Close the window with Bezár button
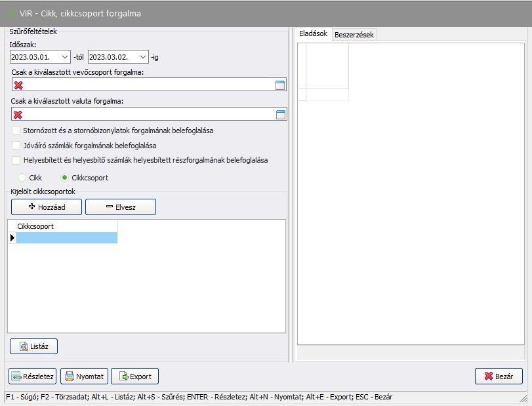This screenshot has width=532, height=406. [499, 376]
